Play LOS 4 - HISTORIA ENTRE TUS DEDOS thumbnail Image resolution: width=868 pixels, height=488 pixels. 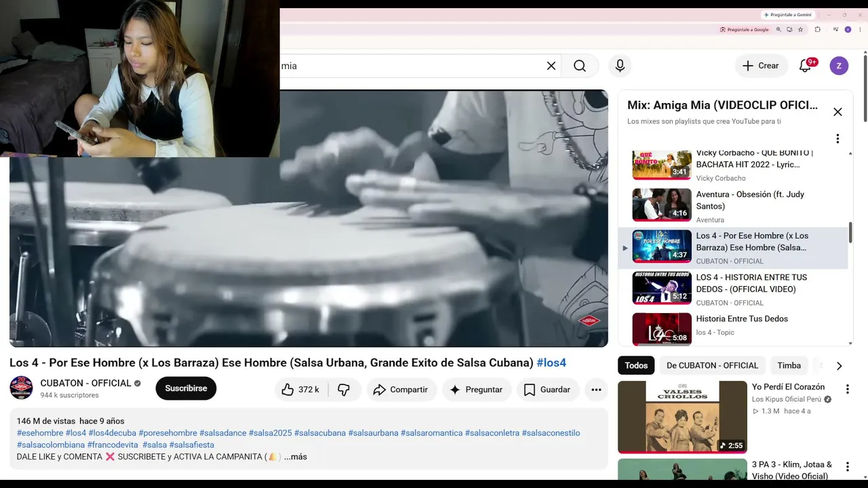click(662, 288)
